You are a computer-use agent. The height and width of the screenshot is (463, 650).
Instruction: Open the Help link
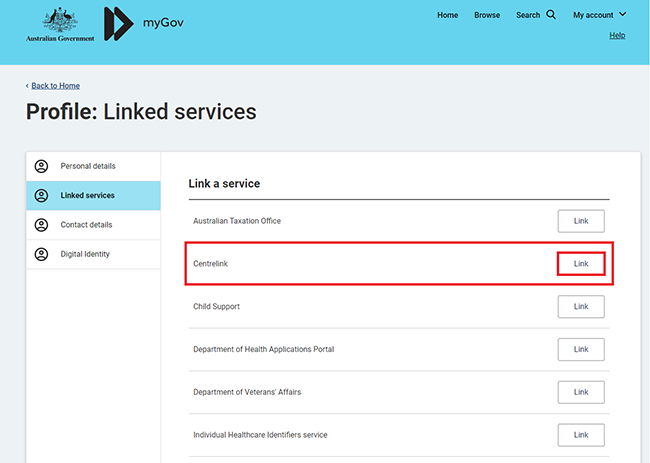617,36
